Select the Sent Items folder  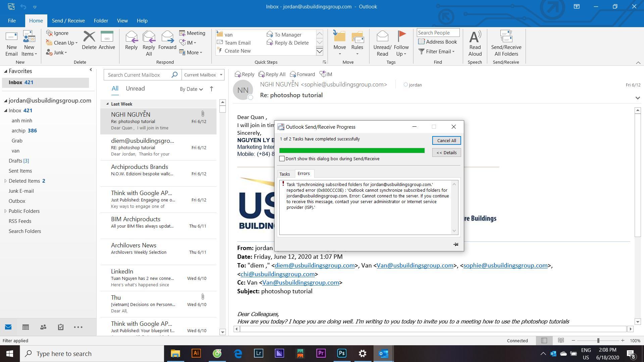(x=20, y=171)
